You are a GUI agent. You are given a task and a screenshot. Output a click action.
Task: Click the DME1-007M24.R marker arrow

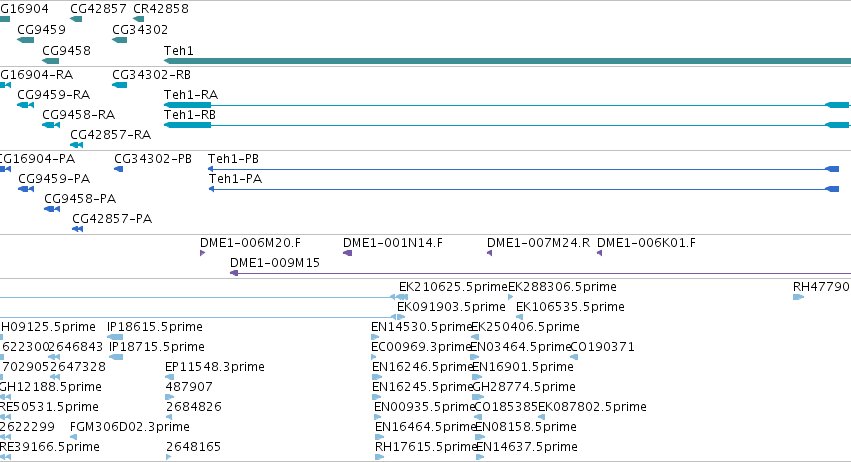tap(490, 253)
